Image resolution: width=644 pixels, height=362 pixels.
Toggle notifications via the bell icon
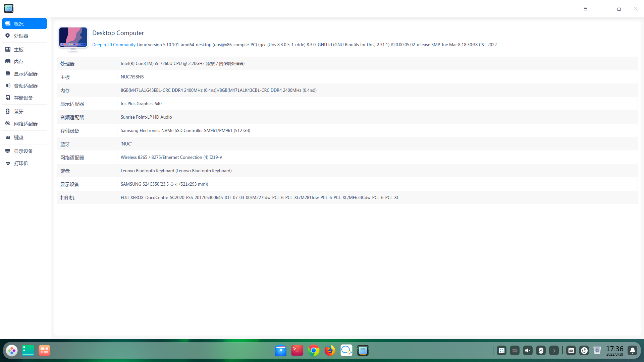tap(633, 351)
